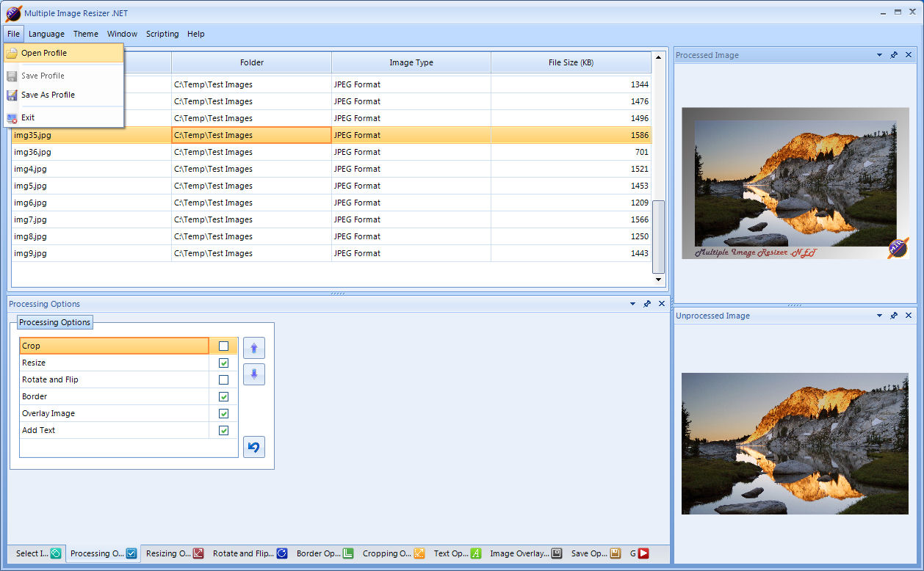This screenshot has width=924, height=571.
Task: Pin the Processed Image panel
Action: [x=894, y=55]
